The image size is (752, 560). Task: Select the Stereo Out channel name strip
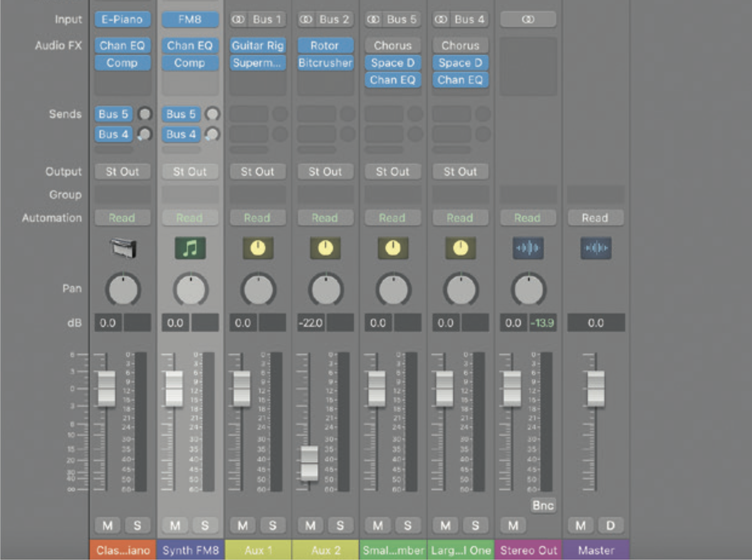coord(528,550)
